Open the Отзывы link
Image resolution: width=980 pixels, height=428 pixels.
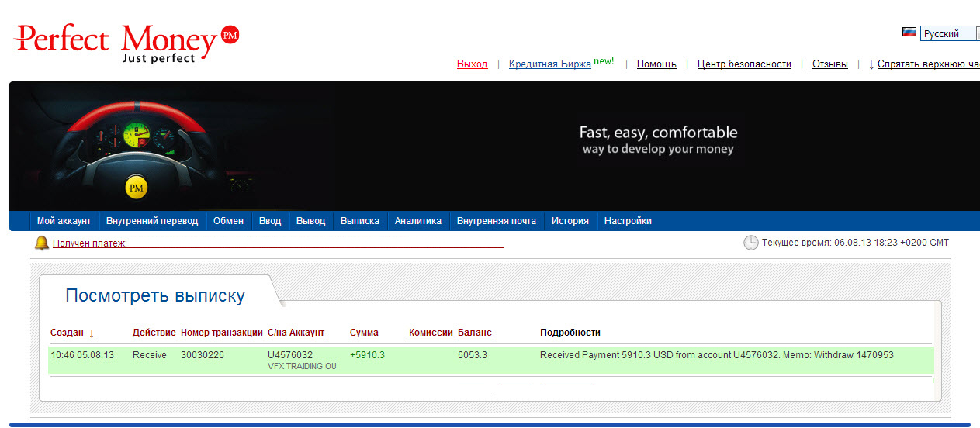click(830, 64)
